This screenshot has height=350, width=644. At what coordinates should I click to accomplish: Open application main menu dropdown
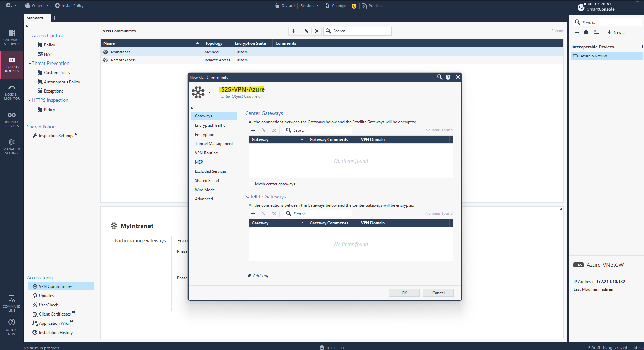pyautogui.click(x=11, y=6)
